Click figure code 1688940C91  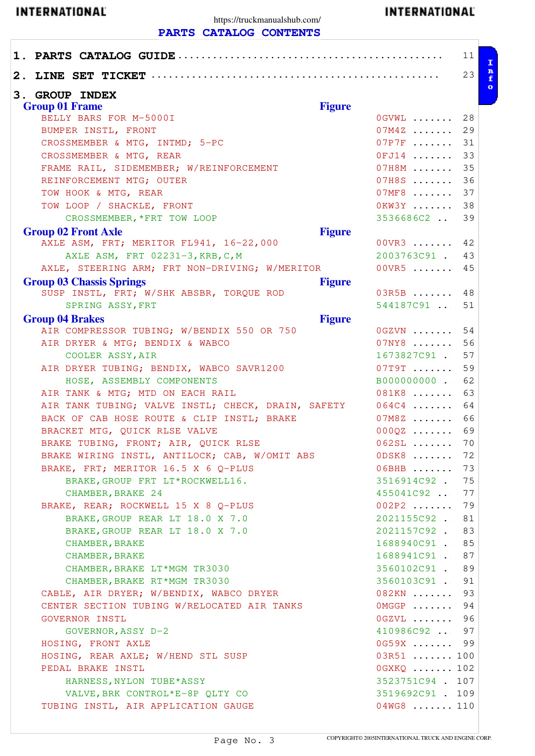406,543
